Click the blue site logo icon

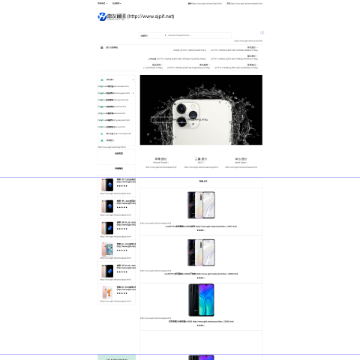pos(102,17)
